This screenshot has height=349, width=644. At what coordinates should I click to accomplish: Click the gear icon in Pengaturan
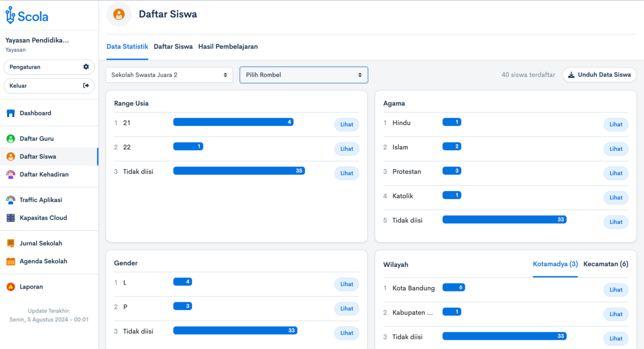tap(86, 67)
